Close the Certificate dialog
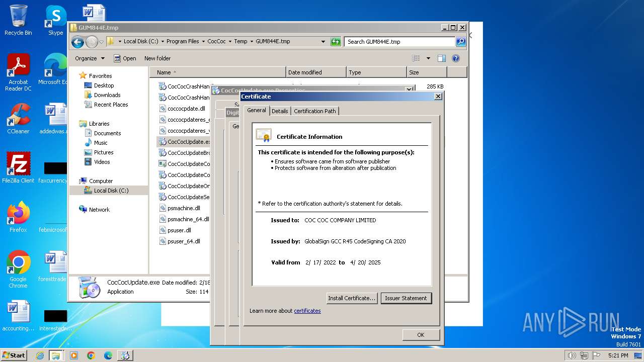The width and height of the screenshot is (644, 362). pos(438,96)
